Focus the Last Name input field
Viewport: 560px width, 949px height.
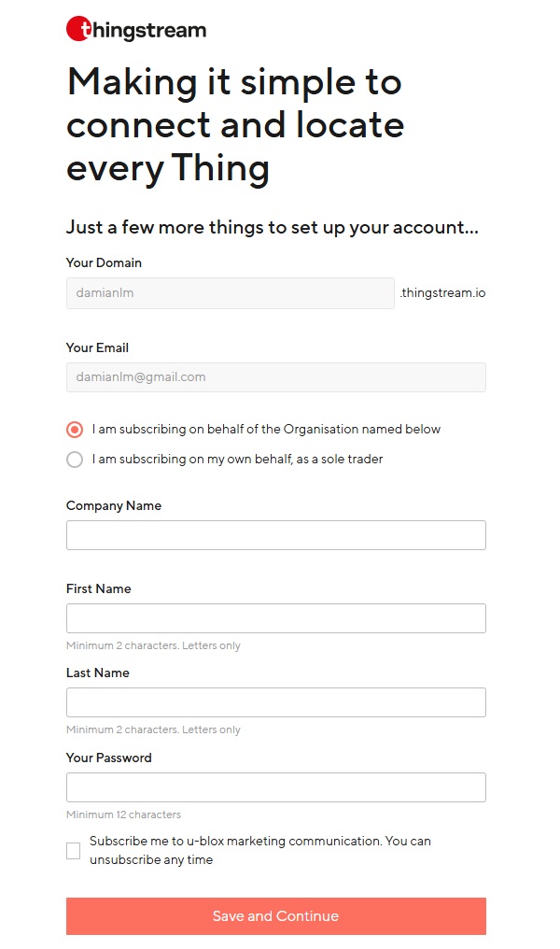(275, 702)
